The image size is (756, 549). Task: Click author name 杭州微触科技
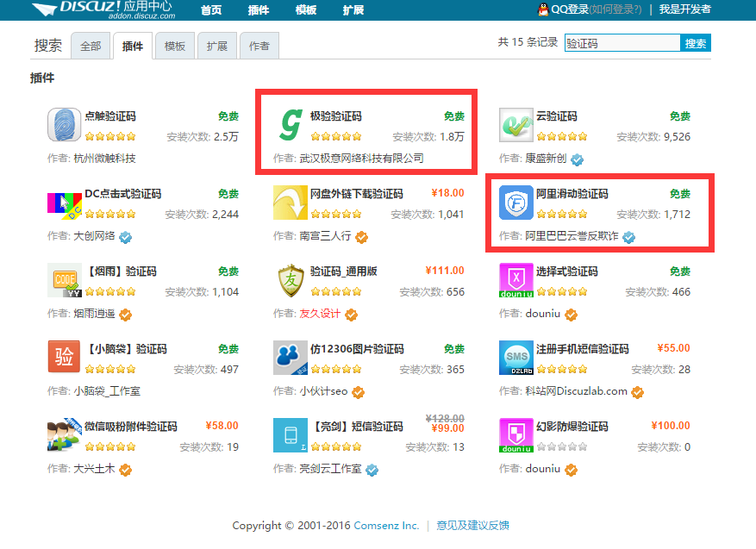tap(104, 159)
